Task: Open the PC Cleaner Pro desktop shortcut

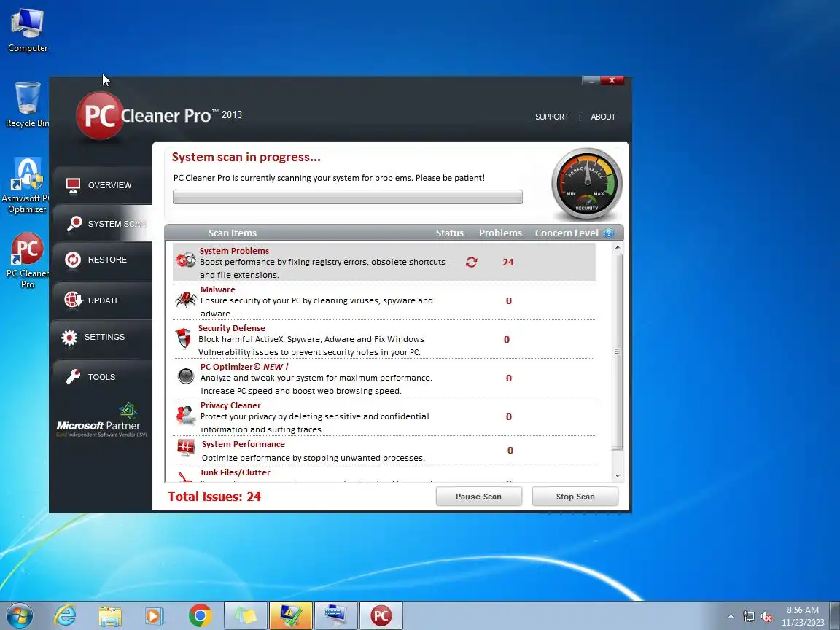Action: click(x=27, y=261)
